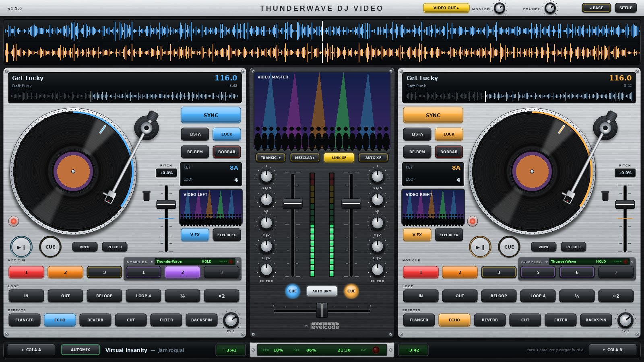Viewport: 644px width, 362px height.
Task: Adjust right deck FX 1 knob
Action: pos(625,320)
